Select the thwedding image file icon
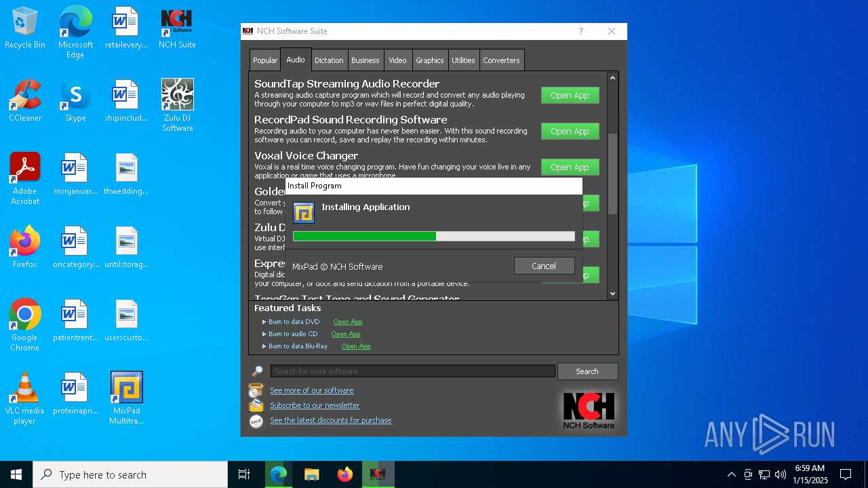Screen dimensions: 868x488 126,175
